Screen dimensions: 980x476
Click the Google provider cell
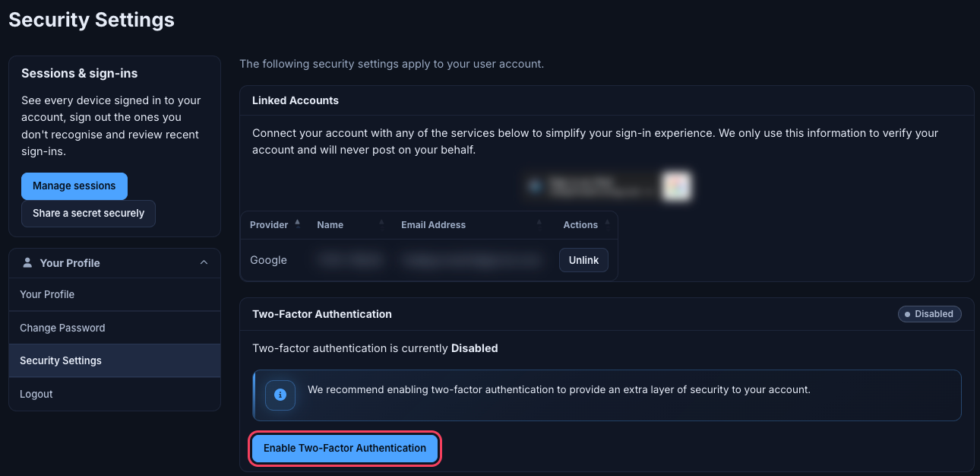pos(268,260)
